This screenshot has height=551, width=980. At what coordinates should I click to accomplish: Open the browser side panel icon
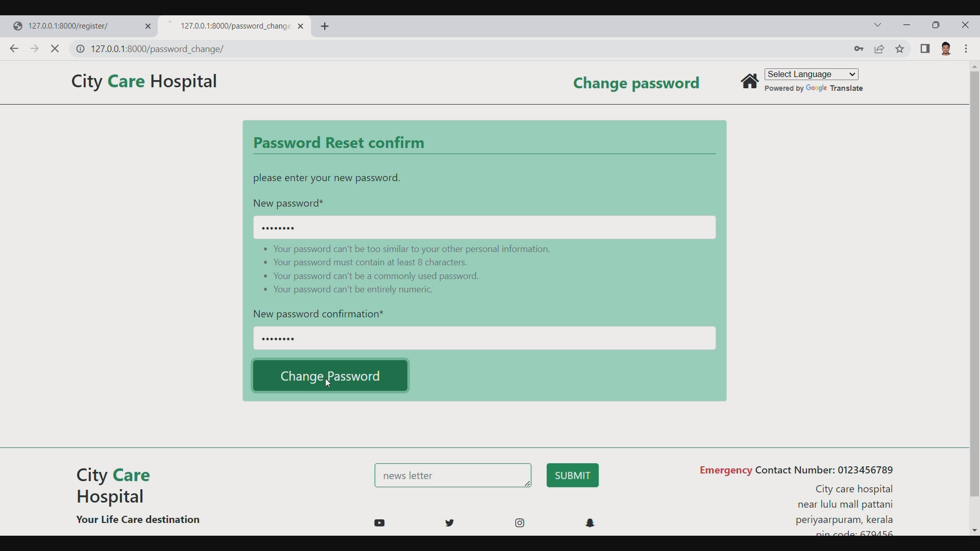(x=925, y=49)
